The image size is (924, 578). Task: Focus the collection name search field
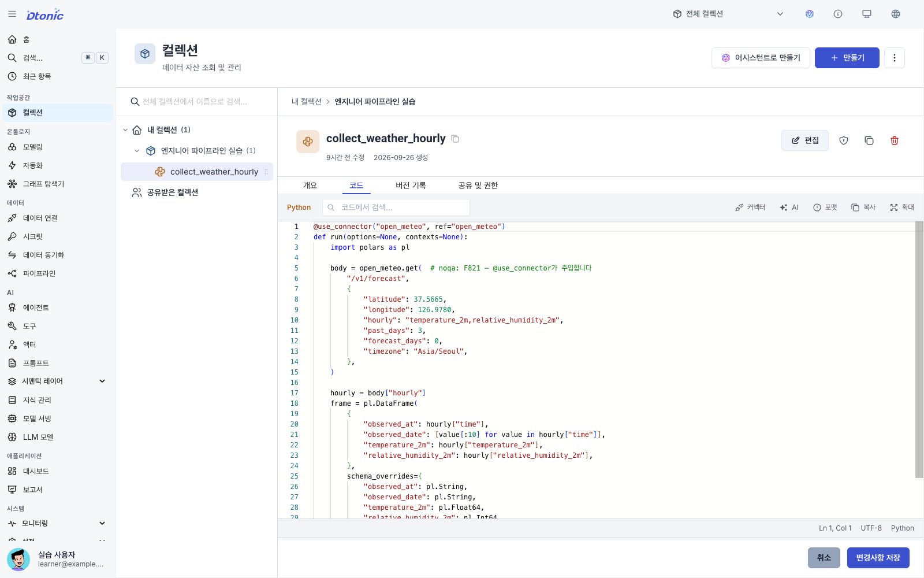click(x=197, y=102)
